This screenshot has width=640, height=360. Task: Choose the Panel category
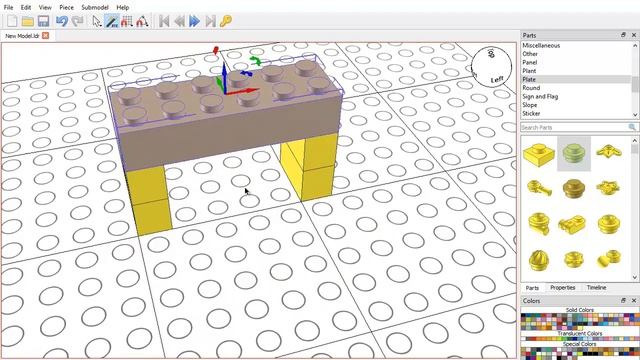click(x=529, y=62)
